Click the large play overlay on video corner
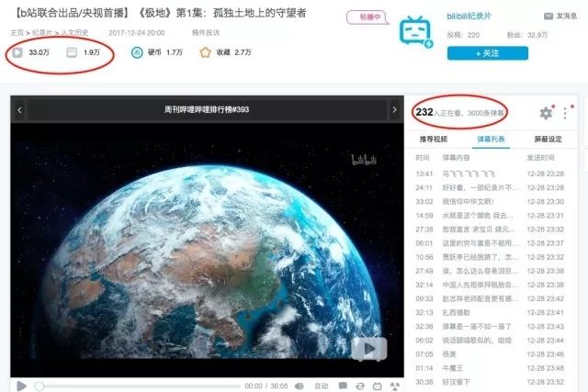588x392 pixels. 369,349
